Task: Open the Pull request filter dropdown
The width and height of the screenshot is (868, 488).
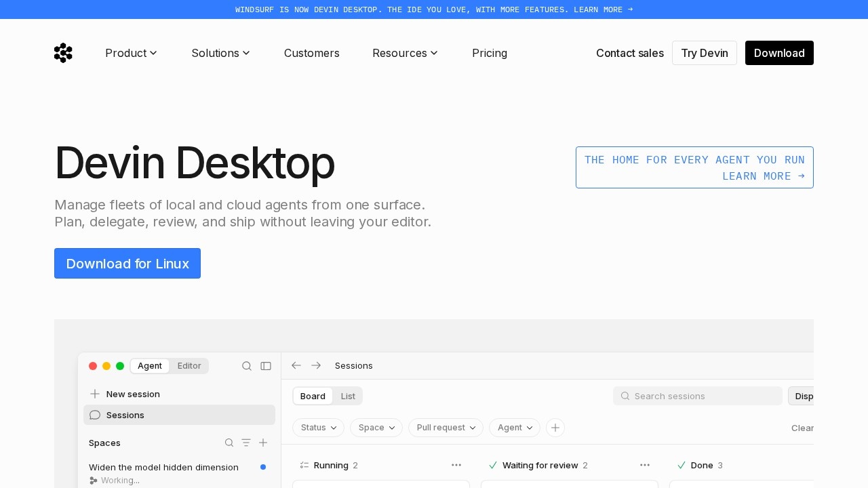Action: pos(446,428)
